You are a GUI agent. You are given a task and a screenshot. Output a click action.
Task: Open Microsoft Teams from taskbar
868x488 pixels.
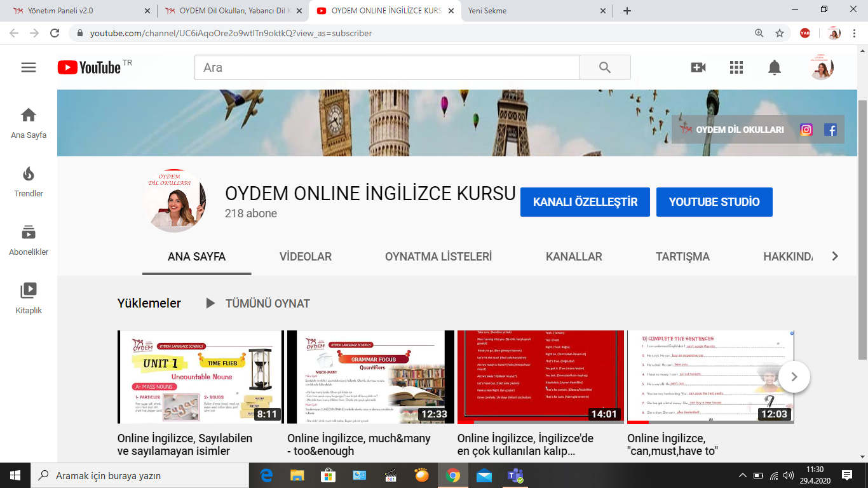coord(515,475)
